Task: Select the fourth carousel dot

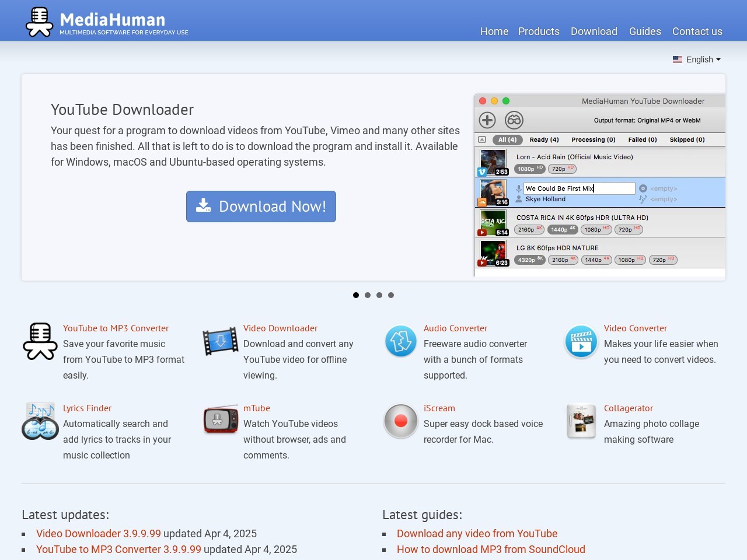Action: pyautogui.click(x=391, y=295)
